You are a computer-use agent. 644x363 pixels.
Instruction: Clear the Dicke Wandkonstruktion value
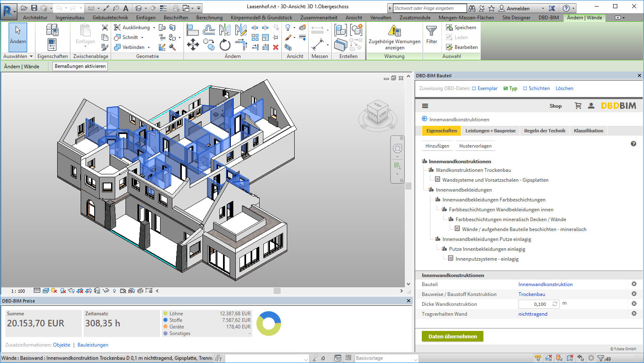click(634, 304)
